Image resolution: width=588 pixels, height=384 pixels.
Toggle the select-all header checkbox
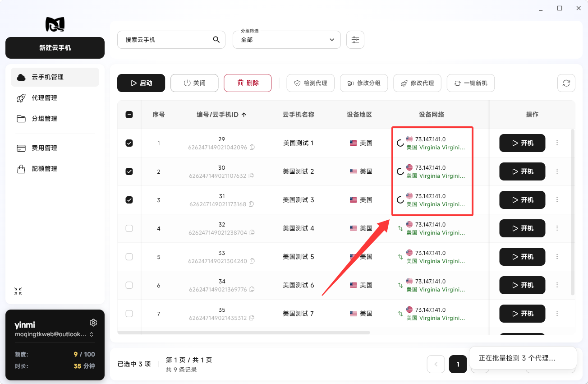(x=129, y=115)
